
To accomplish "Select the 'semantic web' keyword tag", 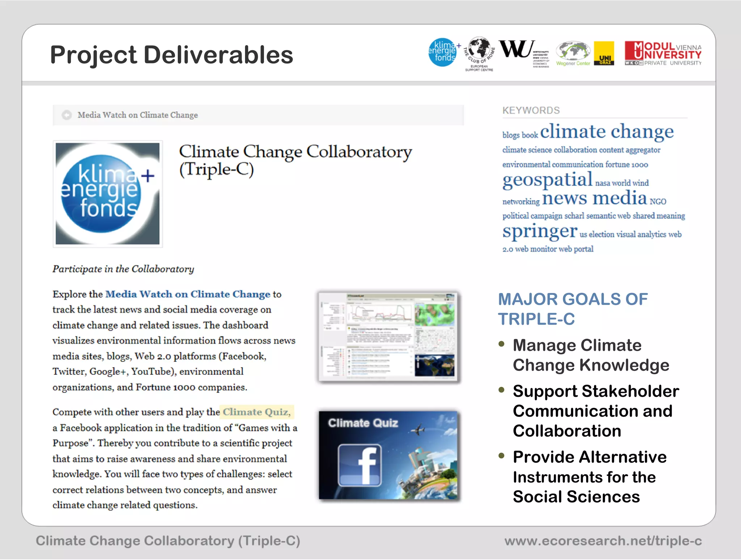I will click(608, 216).
